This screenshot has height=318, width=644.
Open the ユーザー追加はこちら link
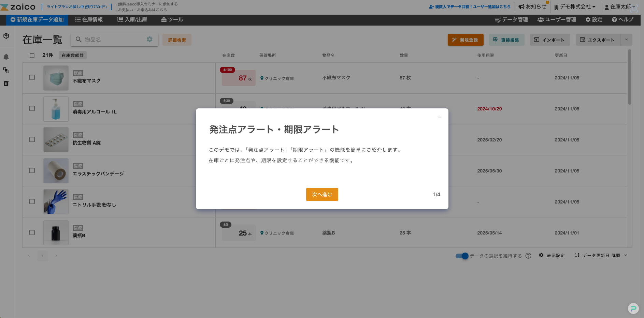470,7
